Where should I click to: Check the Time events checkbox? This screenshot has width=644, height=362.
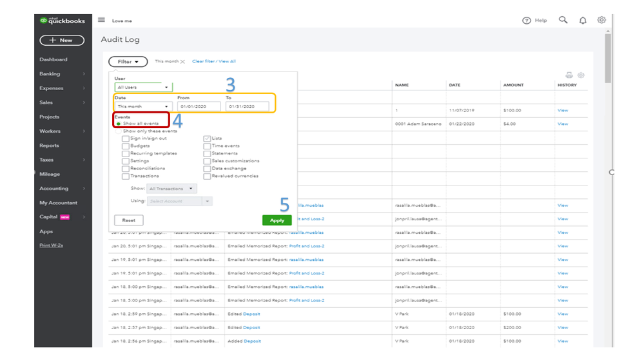(x=207, y=146)
